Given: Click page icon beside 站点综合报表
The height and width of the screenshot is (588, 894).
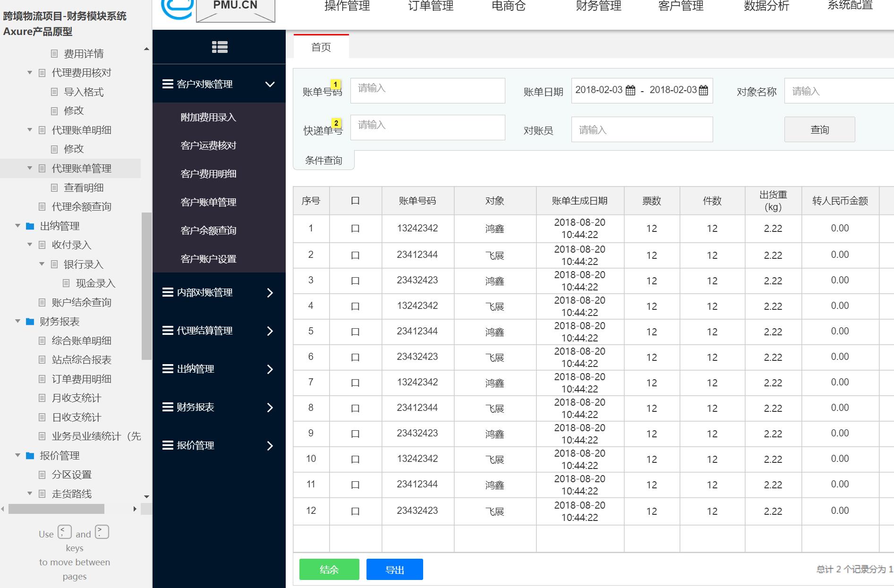Looking at the screenshot, I should point(42,360).
